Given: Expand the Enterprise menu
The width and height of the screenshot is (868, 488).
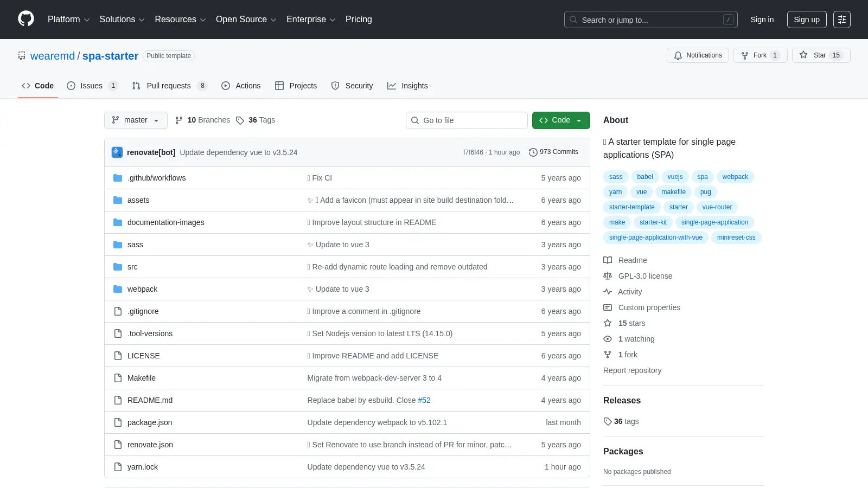Looking at the screenshot, I should coord(311,20).
